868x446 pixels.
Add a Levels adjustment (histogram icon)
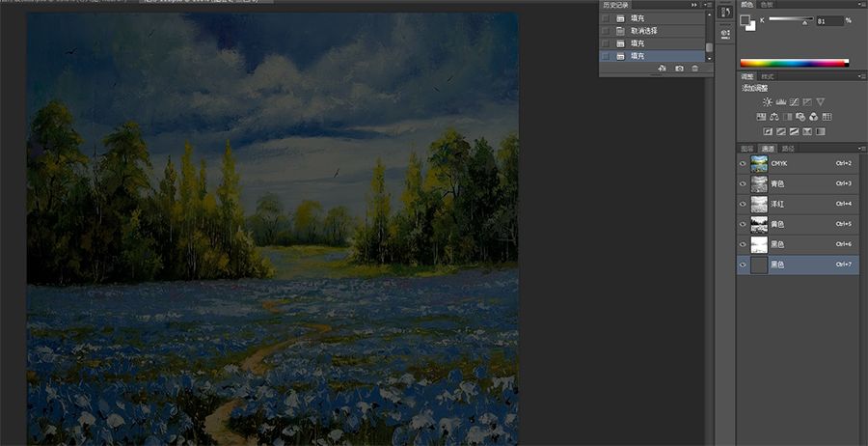(x=780, y=102)
